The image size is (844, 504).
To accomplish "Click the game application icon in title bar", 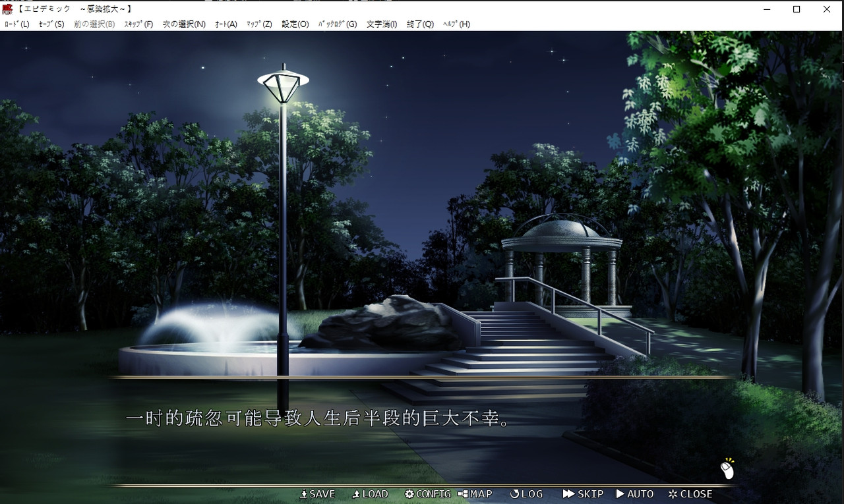I will 8,9.
